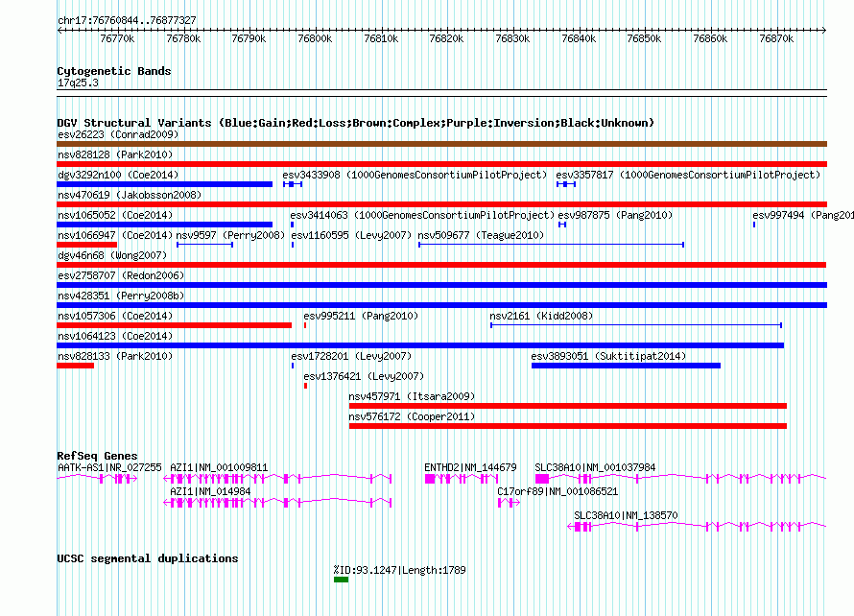Image resolution: width=854 pixels, height=616 pixels.
Task: Click the 76870k ruler tick label
Action: (776, 38)
